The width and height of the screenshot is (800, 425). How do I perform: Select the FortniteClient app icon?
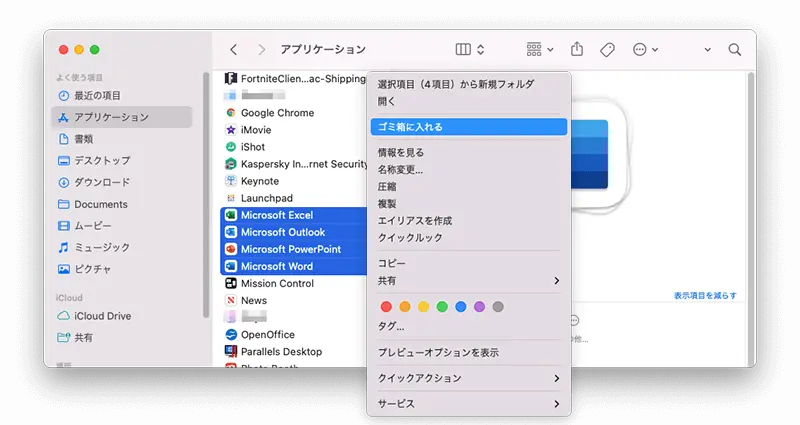[231, 79]
